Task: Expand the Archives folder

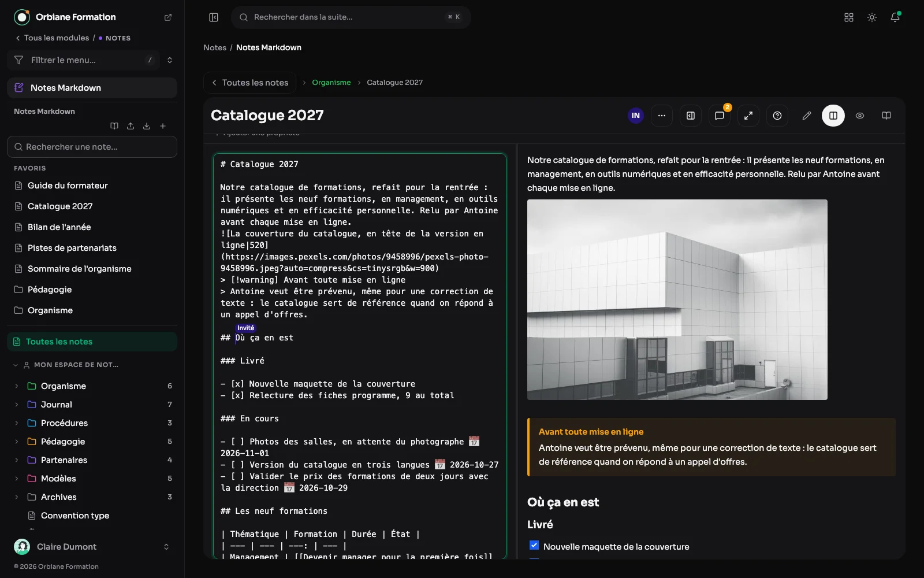Action: pyautogui.click(x=16, y=497)
